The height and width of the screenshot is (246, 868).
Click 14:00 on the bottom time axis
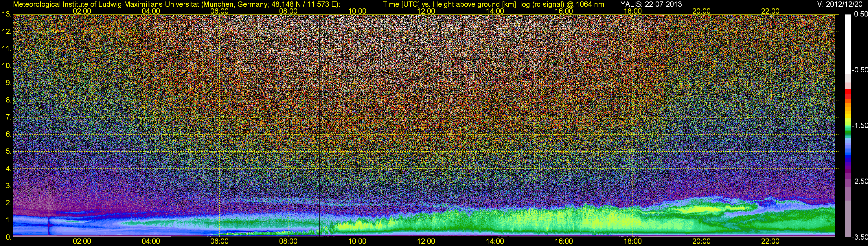click(495, 241)
